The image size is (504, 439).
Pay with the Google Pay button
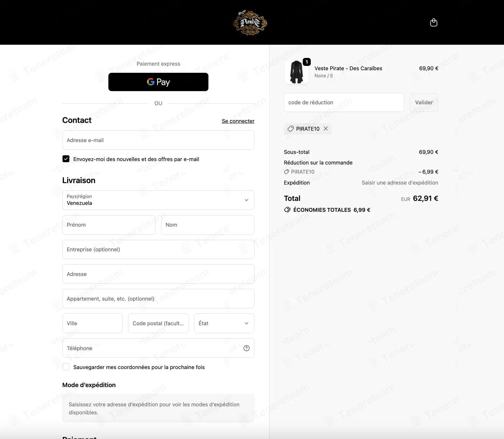coord(158,82)
